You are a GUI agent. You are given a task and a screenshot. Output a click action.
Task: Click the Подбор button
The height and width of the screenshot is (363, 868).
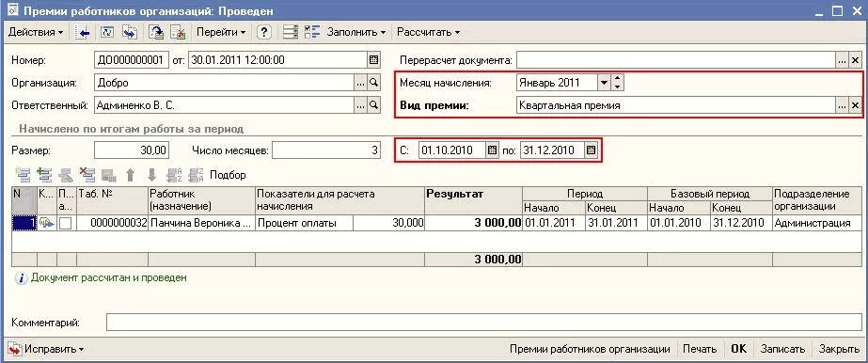point(228,176)
